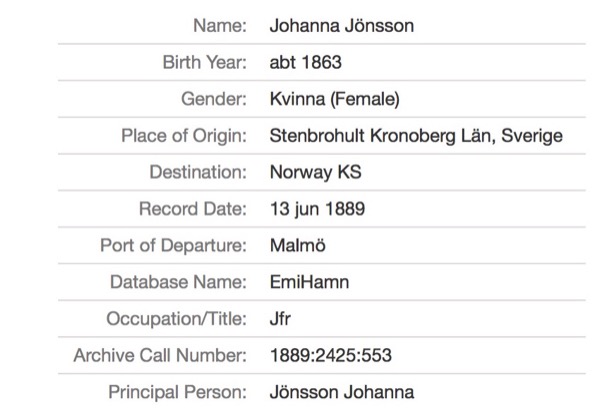Click the name value Johanna Jönsson

tap(341, 26)
